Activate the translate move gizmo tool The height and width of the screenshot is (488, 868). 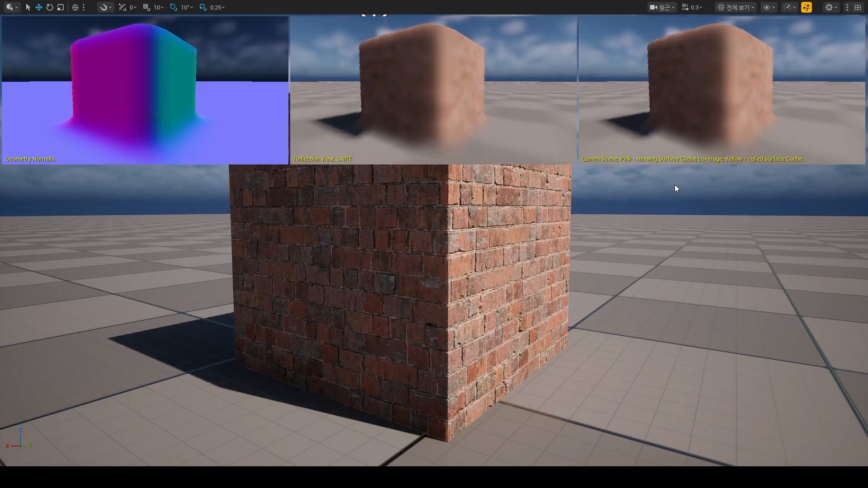click(x=39, y=7)
